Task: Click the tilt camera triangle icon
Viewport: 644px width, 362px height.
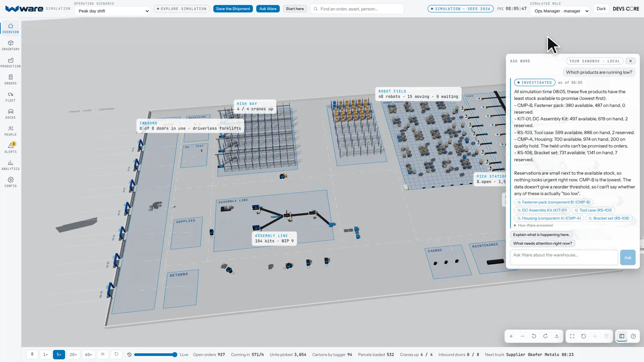Action: click(x=557, y=336)
